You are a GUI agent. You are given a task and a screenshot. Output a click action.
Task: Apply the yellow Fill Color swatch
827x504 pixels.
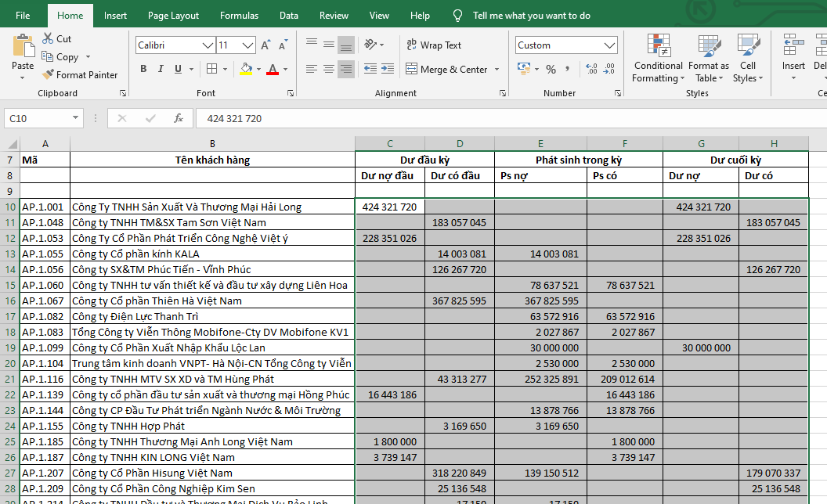coord(246,69)
